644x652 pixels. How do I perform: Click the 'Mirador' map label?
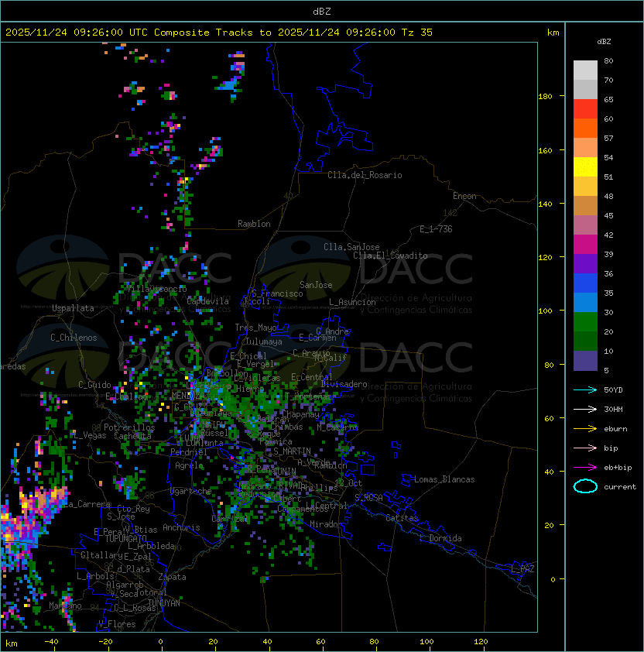(x=327, y=524)
